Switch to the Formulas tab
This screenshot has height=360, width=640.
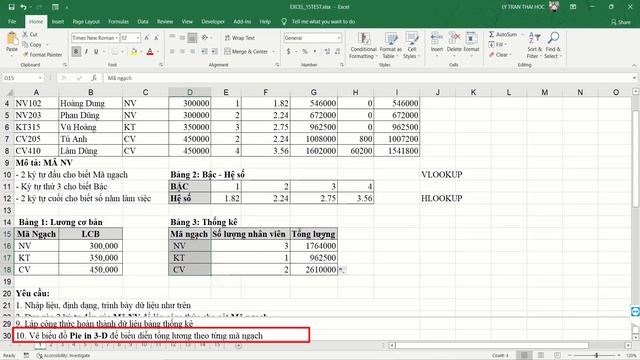[118, 22]
